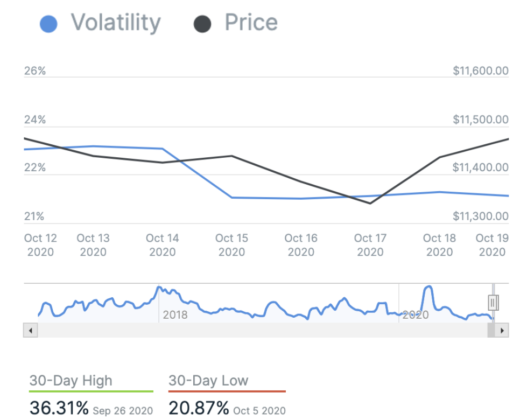Click the Oct 15 2020 axis label

pos(231,244)
